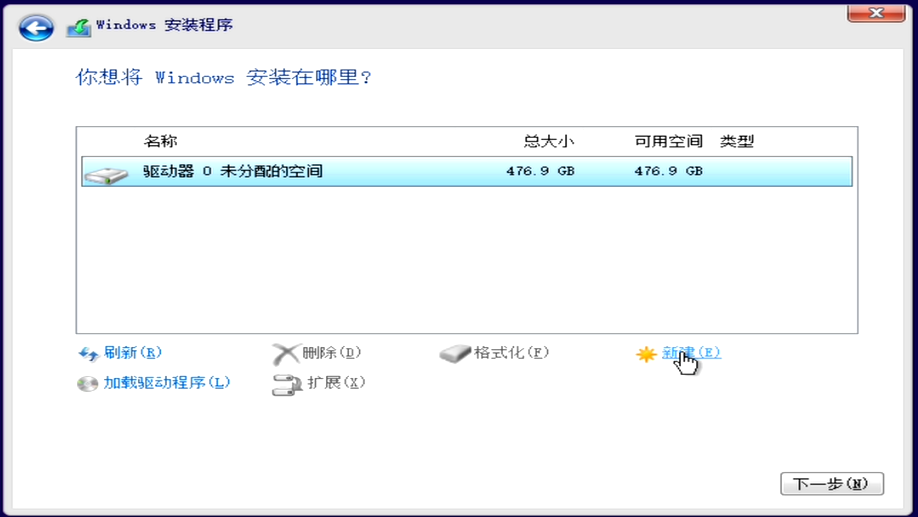Open 加载驱动程序(L) to load a driver
The image size is (918, 517).
point(167,382)
